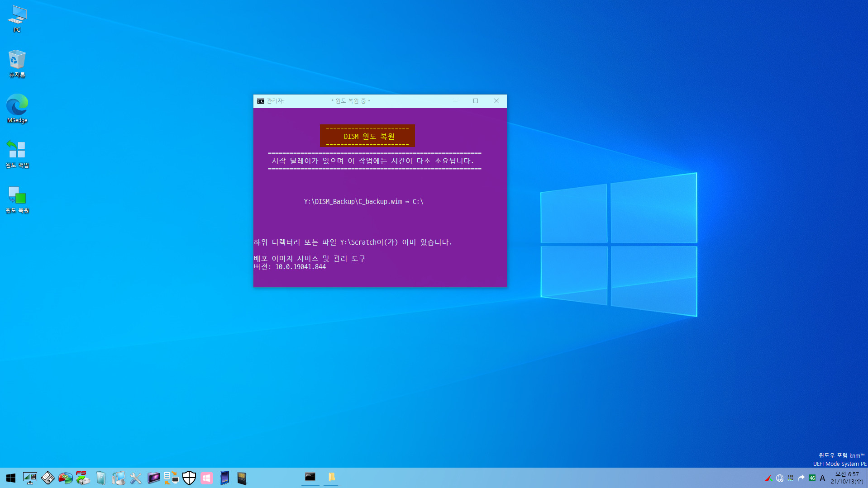The height and width of the screenshot is (488, 868).
Task: Open the dark memory card icon
Action: (242, 478)
